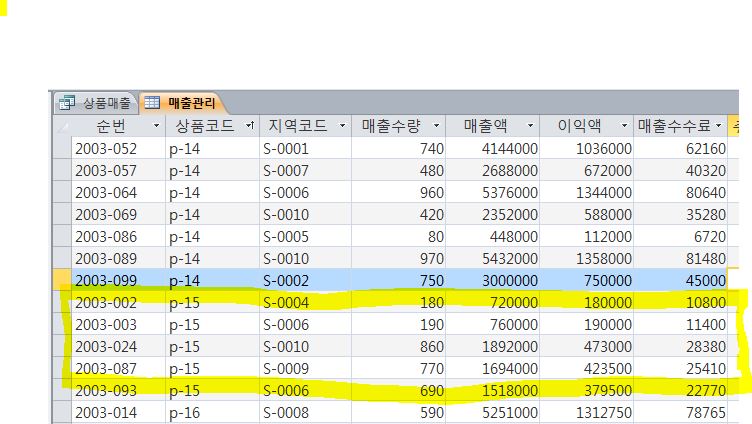Click the table icon on 매출관리 tab

(152, 102)
